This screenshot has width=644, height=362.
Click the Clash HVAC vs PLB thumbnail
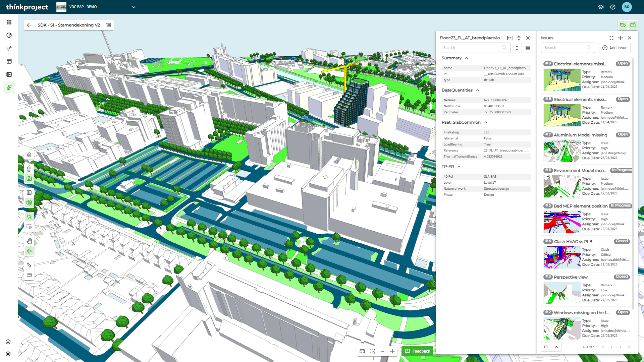pyautogui.click(x=562, y=257)
